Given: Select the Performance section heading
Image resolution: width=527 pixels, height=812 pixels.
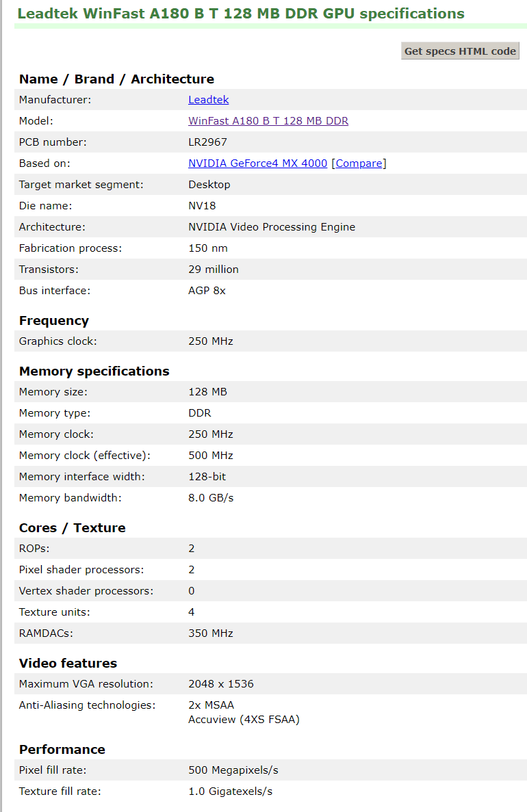Looking at the screenshot, I should click(x=62, y=750).
